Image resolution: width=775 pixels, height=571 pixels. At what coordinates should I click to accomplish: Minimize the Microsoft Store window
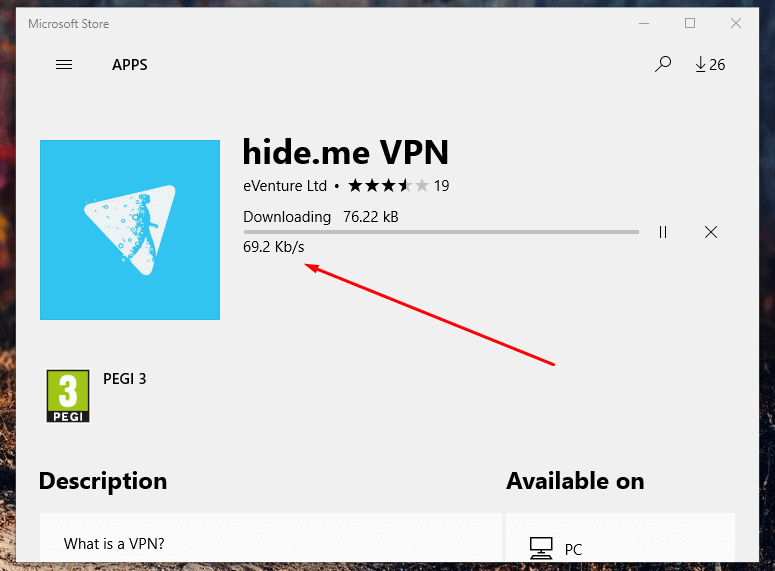644,23
